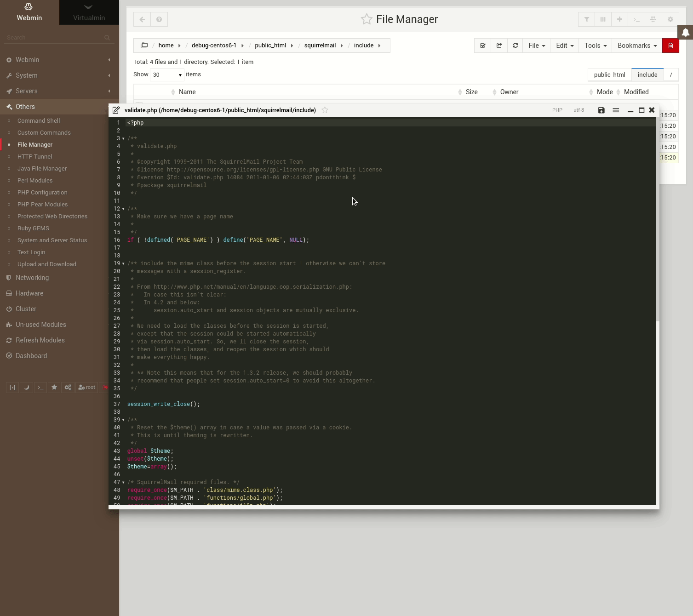Viewport: 693px width, 616px height.
Task: Navigate to debug-centos6-1 in breadcrumb
Action: tap(214, 46)
